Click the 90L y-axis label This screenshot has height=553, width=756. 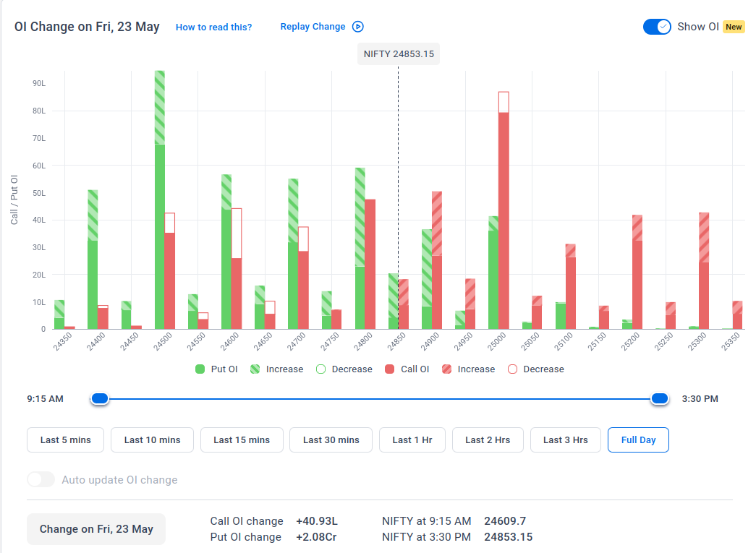[x=39, y=83]
